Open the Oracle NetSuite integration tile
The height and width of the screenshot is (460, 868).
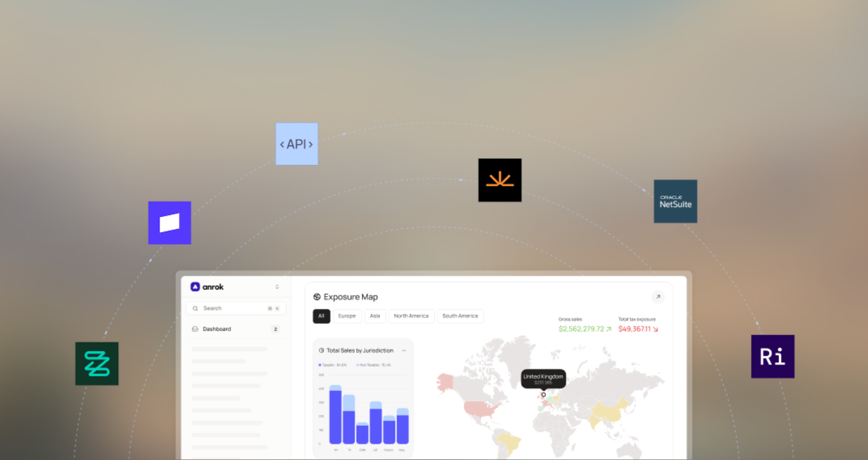(675, 201)
